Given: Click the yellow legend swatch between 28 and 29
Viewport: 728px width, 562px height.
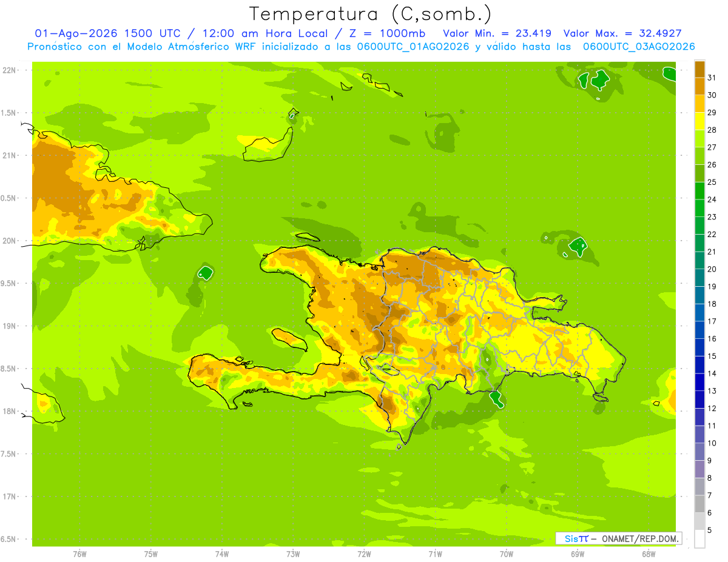Looking at the screenshot, I should 699,121.
